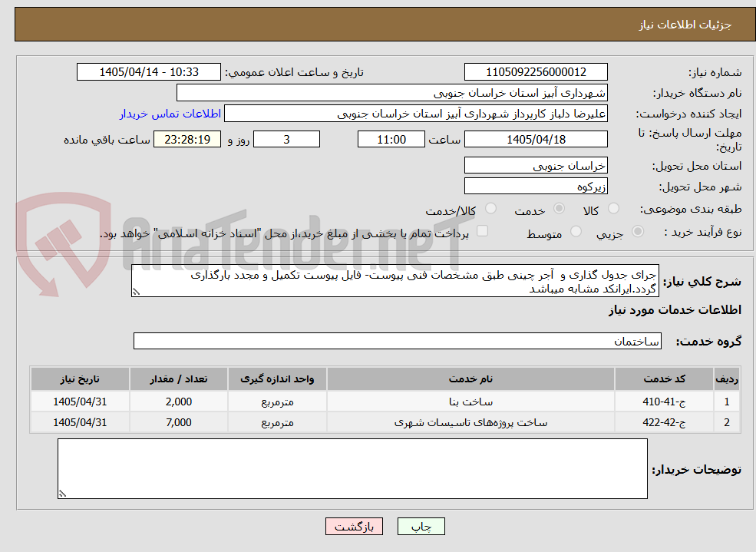Viewport: 756px width, 552px height.
Task: Click the request creator field علیرضا دلباز
Action: pyautogui.click(x=415, y=114)
